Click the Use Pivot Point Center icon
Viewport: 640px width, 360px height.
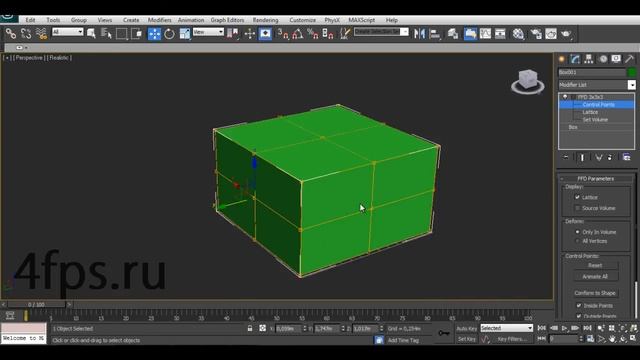pos(233,33)
